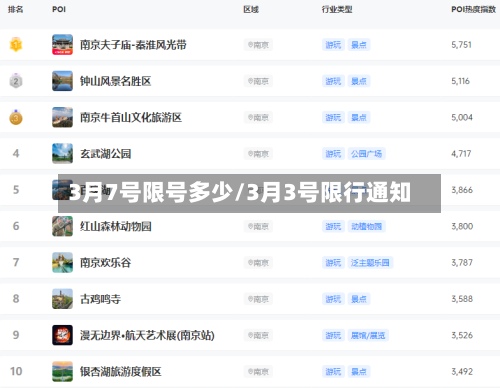Image resolution: width=500 pixels, height=388 pixels.
Task: Open thumbnail of 玄武湖公园
Action: 62,154
